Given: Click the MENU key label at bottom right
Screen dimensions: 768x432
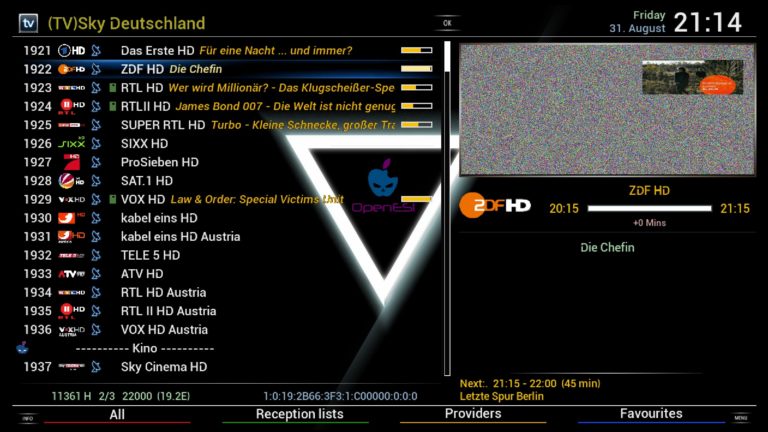Looking at the screenshot, I should [741, 418].
